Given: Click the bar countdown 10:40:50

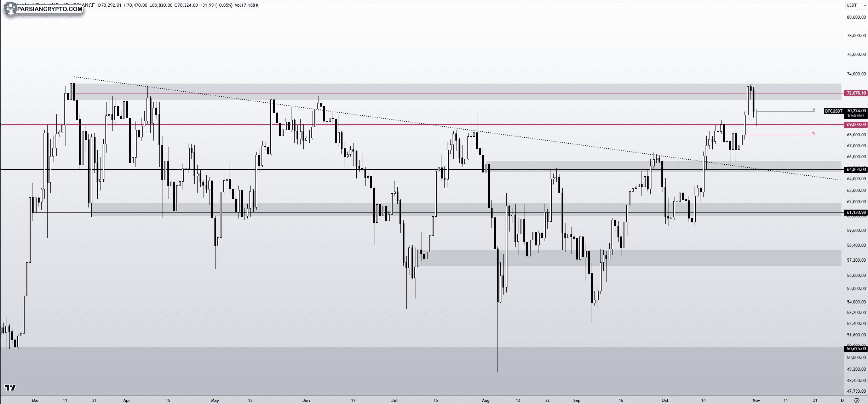Looking at the screenshot, I should (856, 116).
